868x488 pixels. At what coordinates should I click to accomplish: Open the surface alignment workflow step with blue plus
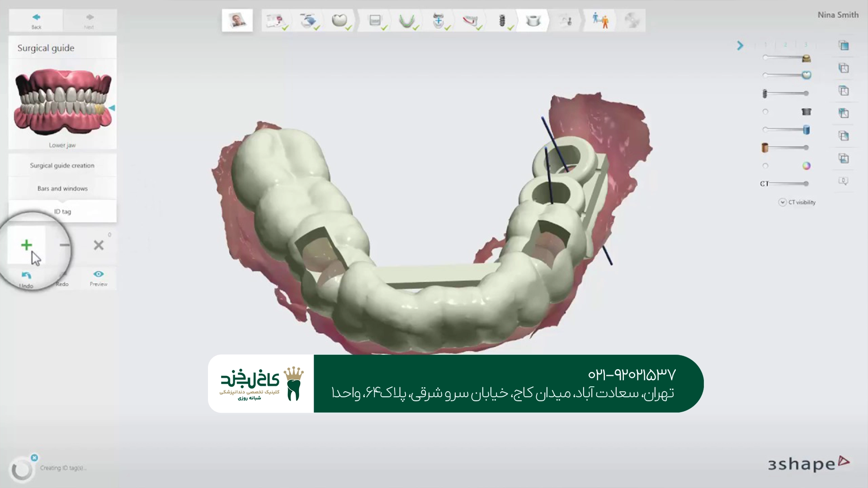coord(438,21)
